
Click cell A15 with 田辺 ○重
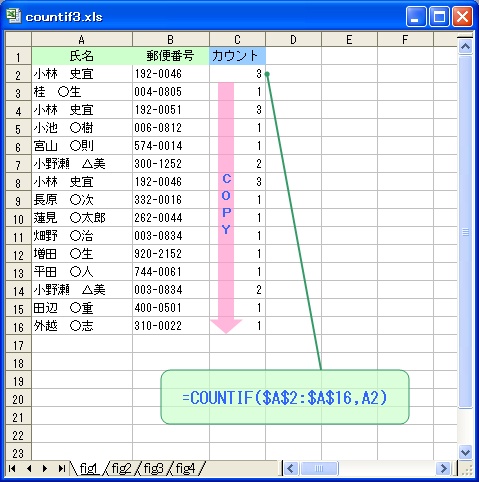(82, 308)
